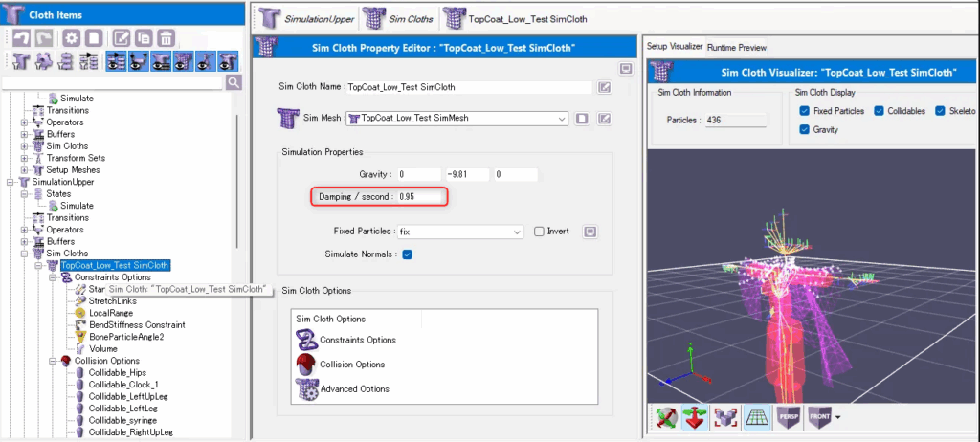Image resolution: width=980 pixels, height=442 pixels.
Task: Enable the Invert checkbox
Action: click(539, 232)
